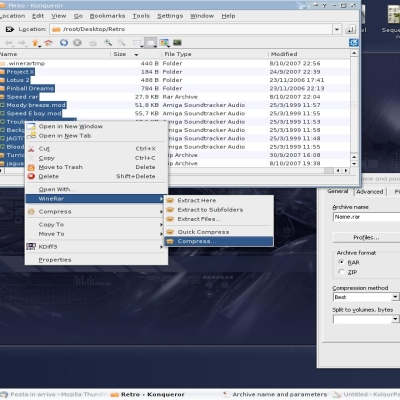Click the clear Location bar icon
Image resolution: width=400 pixels, height=400 pixels.
(9, 29)
